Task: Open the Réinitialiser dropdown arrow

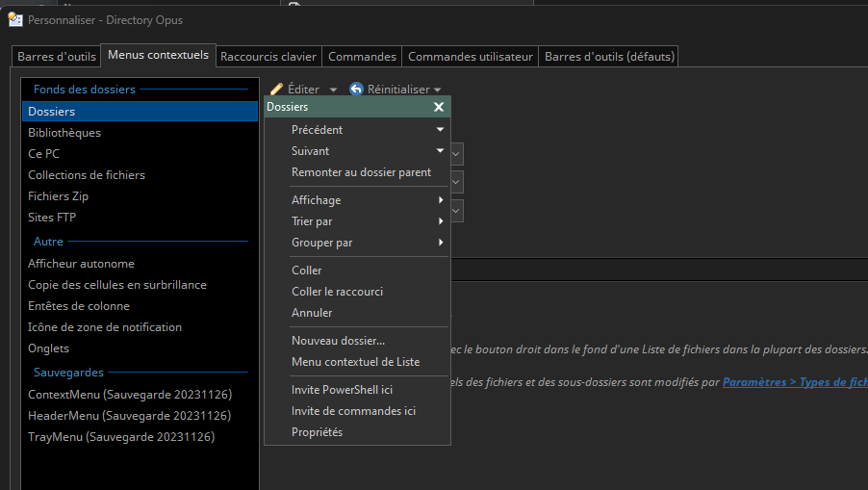Action: (437, 90)
